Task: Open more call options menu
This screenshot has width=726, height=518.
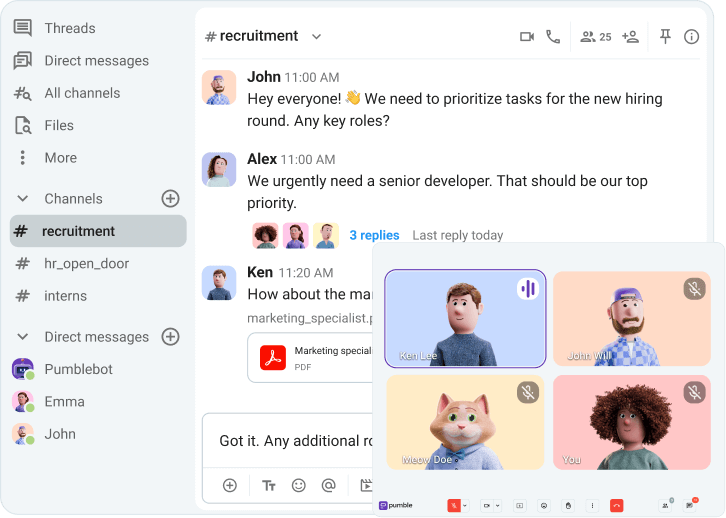Action: (592, 506)
